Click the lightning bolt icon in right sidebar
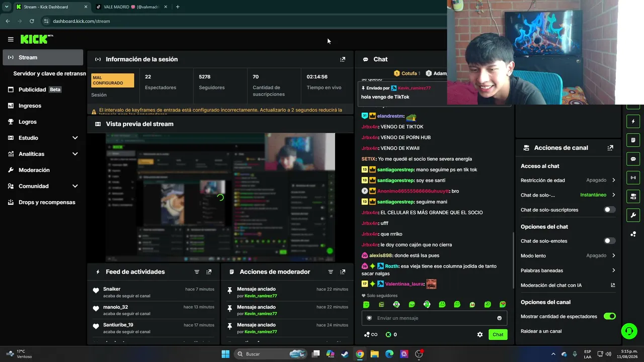The height and width of the screenshot is (362, 644). (633, 122)
